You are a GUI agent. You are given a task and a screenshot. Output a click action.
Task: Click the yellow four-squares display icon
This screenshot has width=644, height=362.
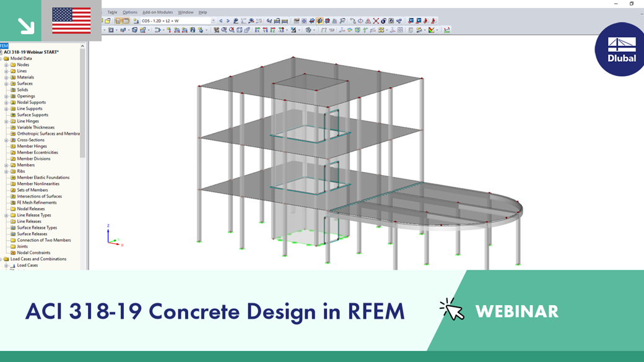coord(381,30)
